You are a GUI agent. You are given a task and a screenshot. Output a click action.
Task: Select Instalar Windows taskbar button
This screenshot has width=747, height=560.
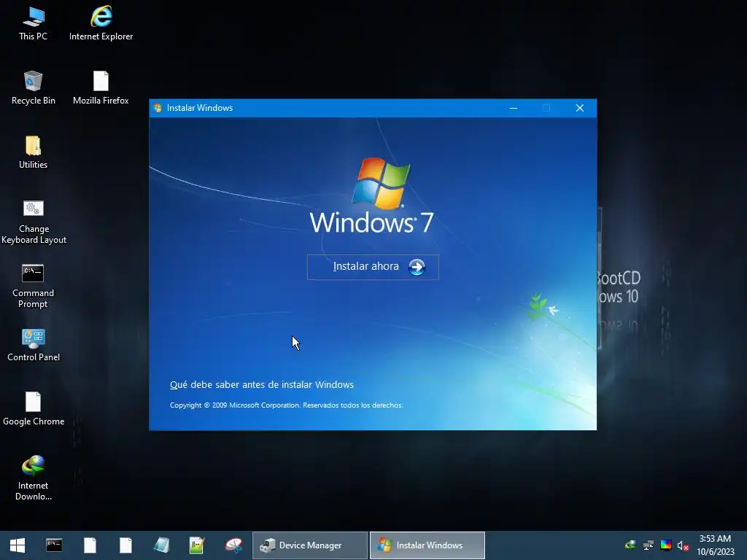pyautogui.click(x=427, y=545)
